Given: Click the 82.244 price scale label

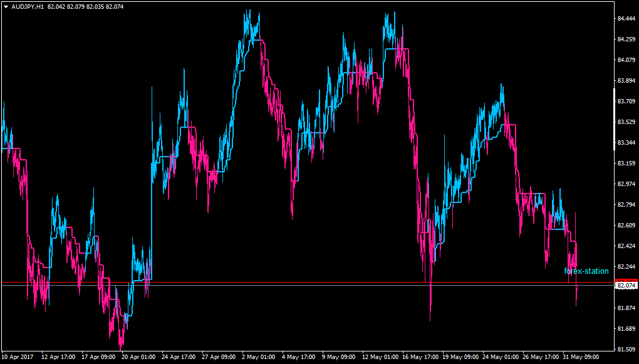Looking at the screenshot, I should coord(626,267).
